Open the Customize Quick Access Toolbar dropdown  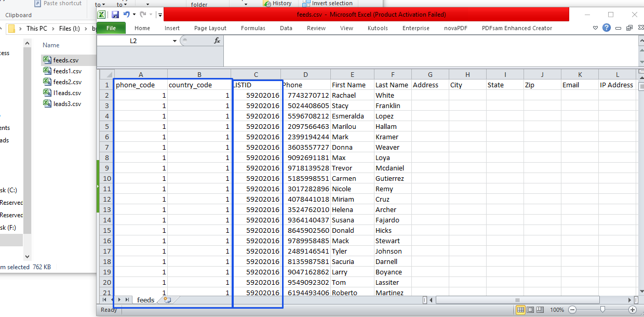coord(160,14)
